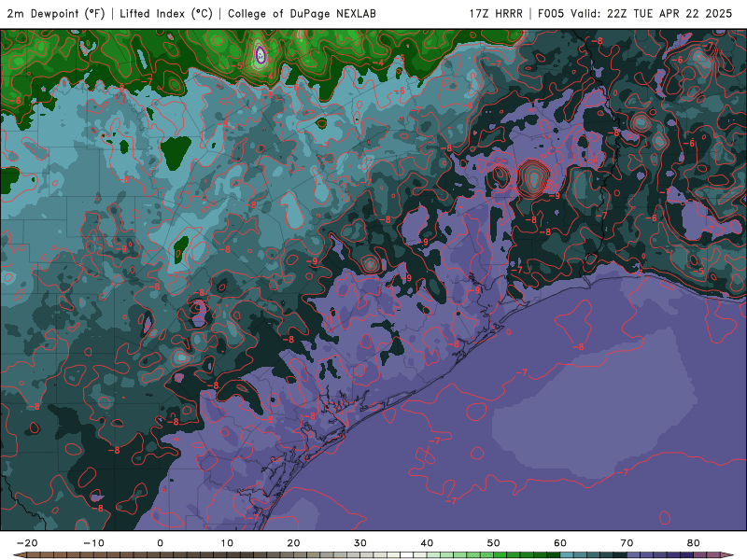Click the 80 label on the color scale
Viewport: 747px width, 560px height.
pyautogui.click(x=694, y=543)
